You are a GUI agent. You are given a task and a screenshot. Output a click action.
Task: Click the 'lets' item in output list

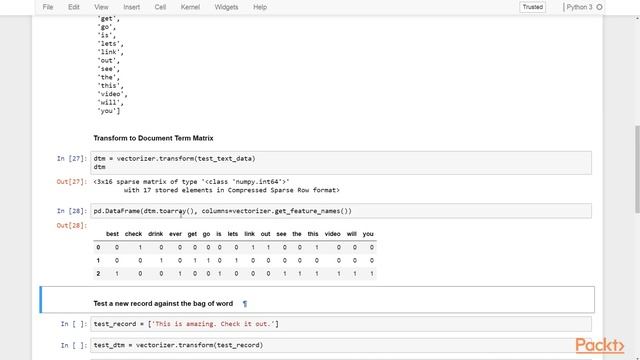coord(110,44)
